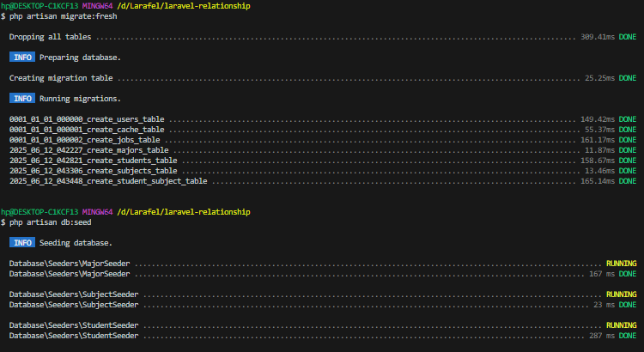This screenshot has width=644, height=352.
Task: Click the INFO badge beside Running migrations
Action: pyautogui.click(x=22, y=99)
